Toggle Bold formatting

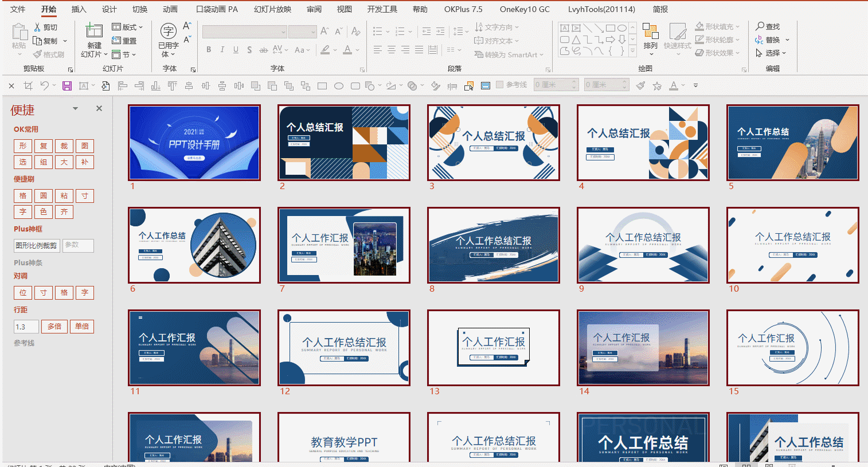pyautogui.click(x=209, y=50)
